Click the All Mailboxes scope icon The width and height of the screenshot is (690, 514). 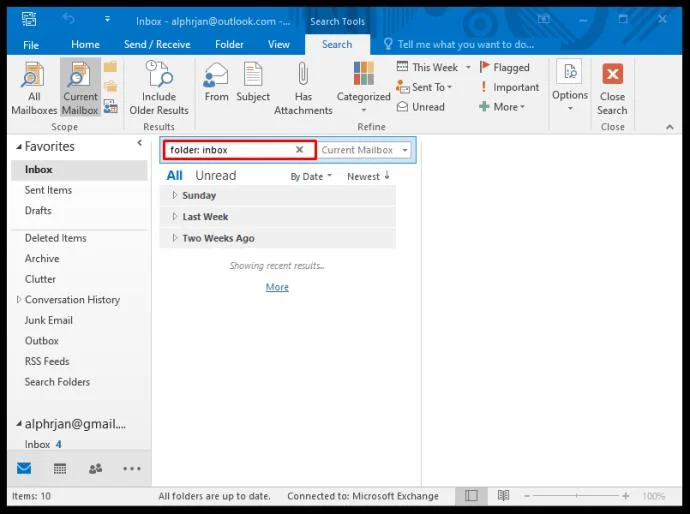tap(33, 76)
